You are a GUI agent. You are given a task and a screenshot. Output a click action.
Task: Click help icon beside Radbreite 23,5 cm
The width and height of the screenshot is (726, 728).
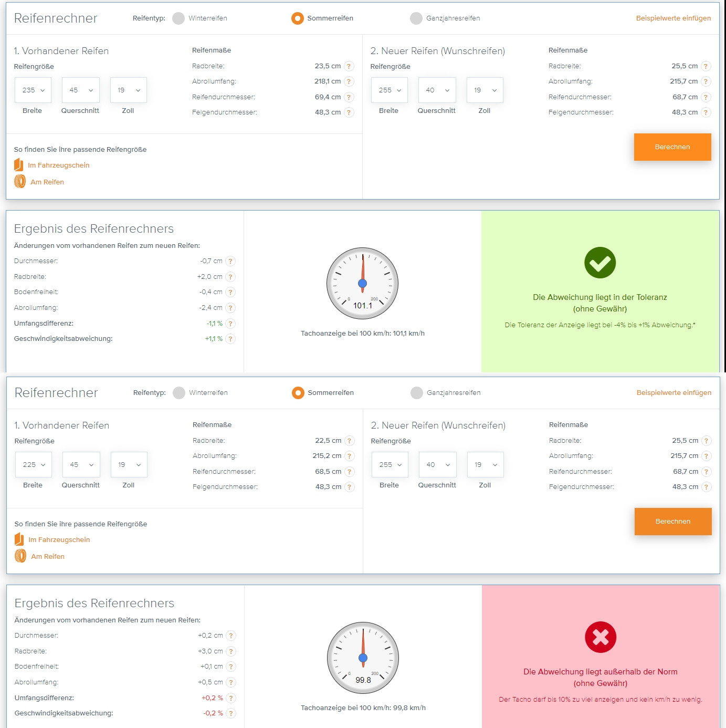(x=349, y=66)
